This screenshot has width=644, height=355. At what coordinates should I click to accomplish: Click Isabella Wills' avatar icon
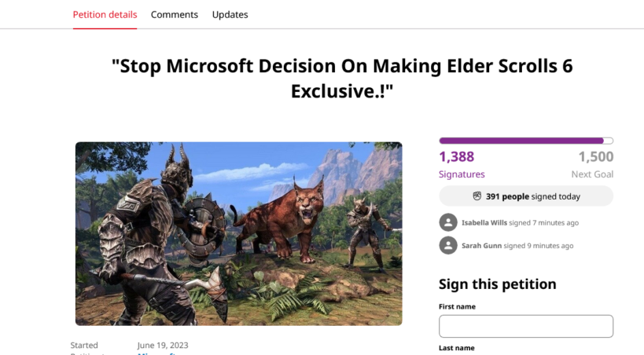tap(448, 222)
